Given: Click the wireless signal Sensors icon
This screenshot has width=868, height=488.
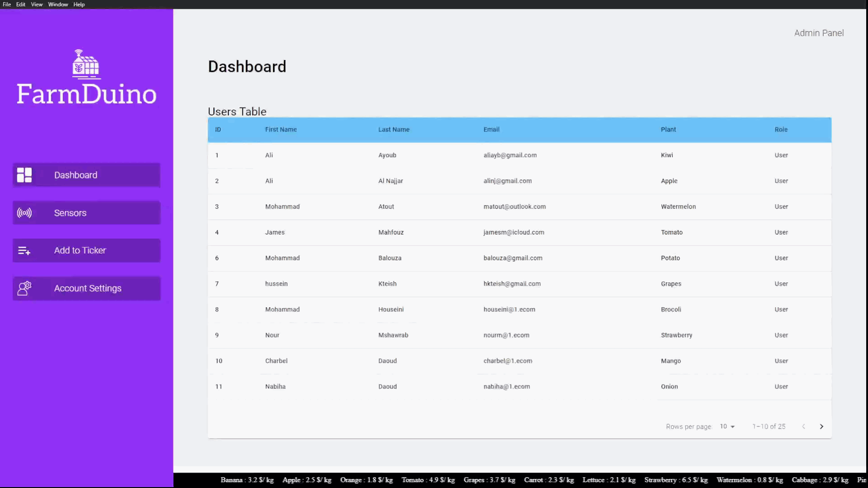Looking at the screenshot, I should point(24,212).
